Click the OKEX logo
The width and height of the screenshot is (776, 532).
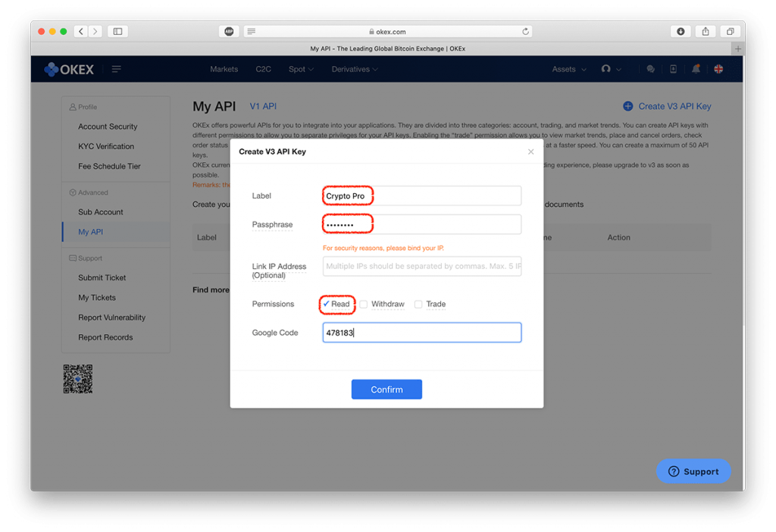[x=69, y=69]
